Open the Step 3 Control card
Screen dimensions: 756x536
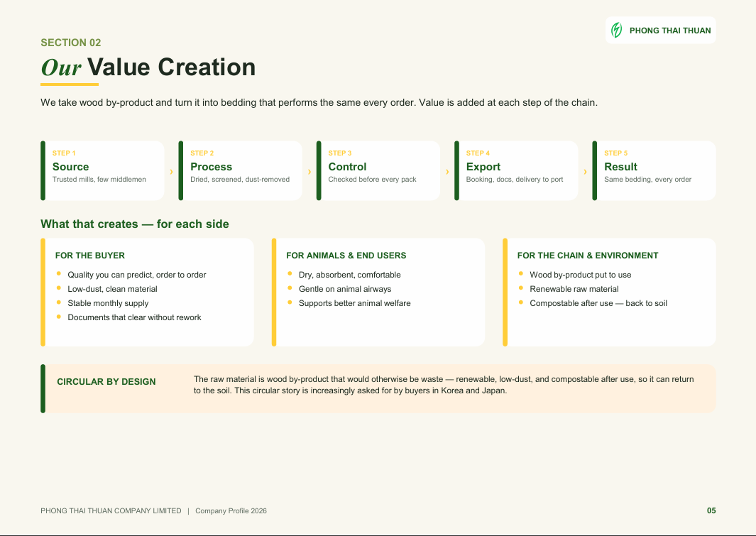pos(378,170)
